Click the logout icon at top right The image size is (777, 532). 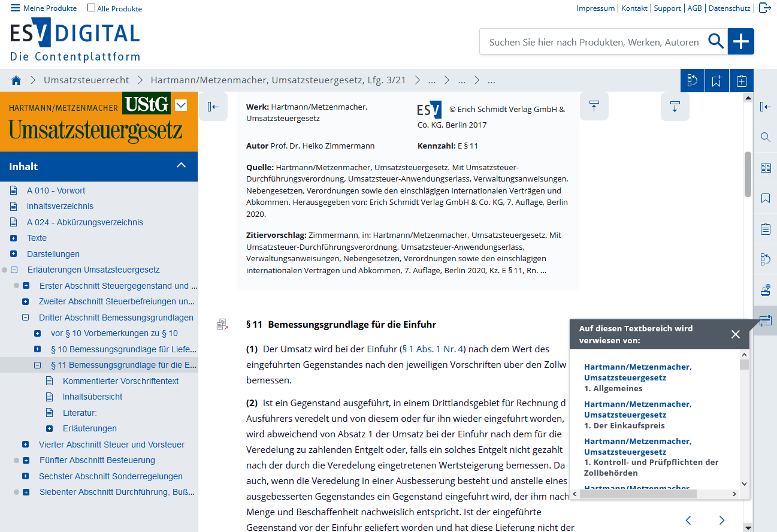click(x=765, y=8)
